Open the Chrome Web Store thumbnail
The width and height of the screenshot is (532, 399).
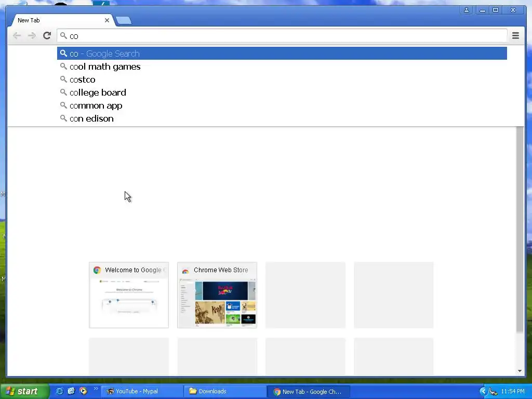[x=217, y=295]
